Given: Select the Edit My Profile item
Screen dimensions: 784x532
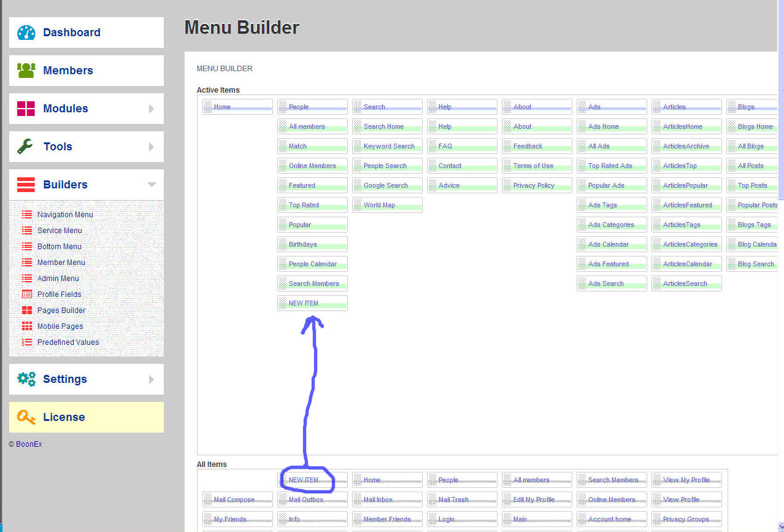Looking at the screenshot, I should click(537, 499).
